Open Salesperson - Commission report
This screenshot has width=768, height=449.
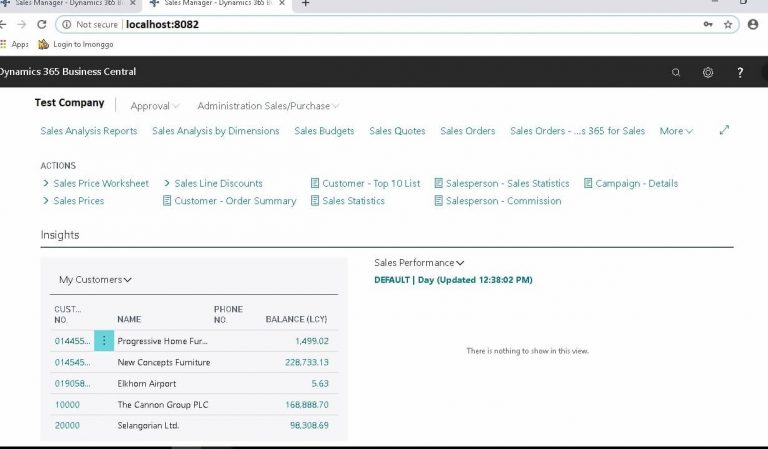[498, 201]
